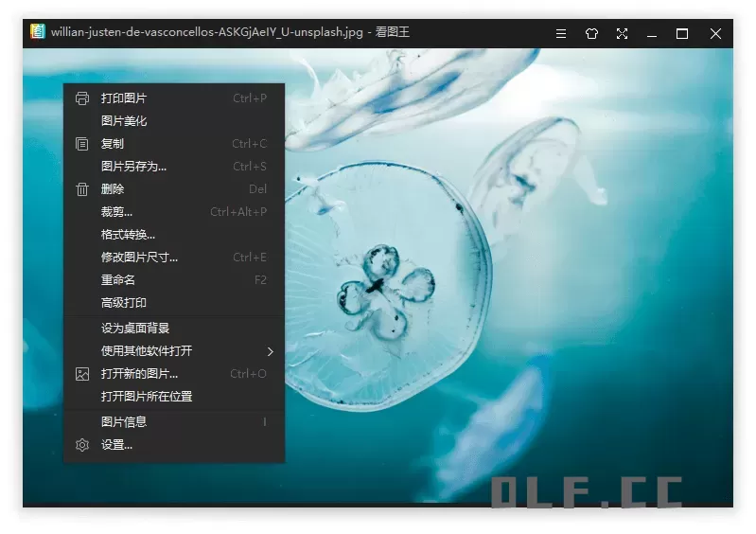Click the printer icon beside 打印图片

click(x=82, y=98)
